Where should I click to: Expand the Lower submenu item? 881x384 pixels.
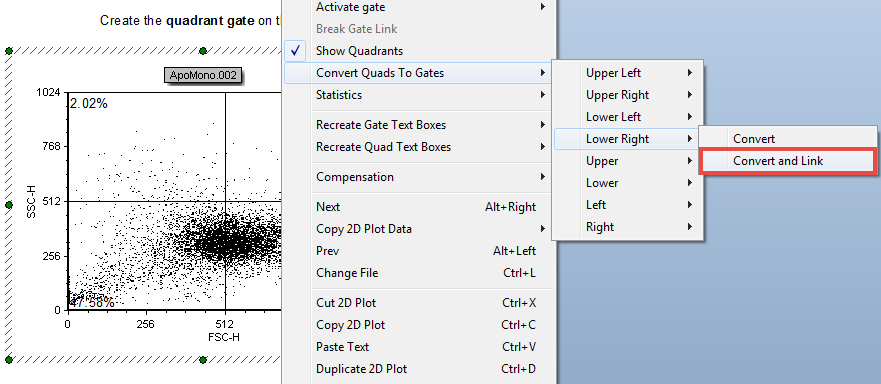[x=627, y=183]
